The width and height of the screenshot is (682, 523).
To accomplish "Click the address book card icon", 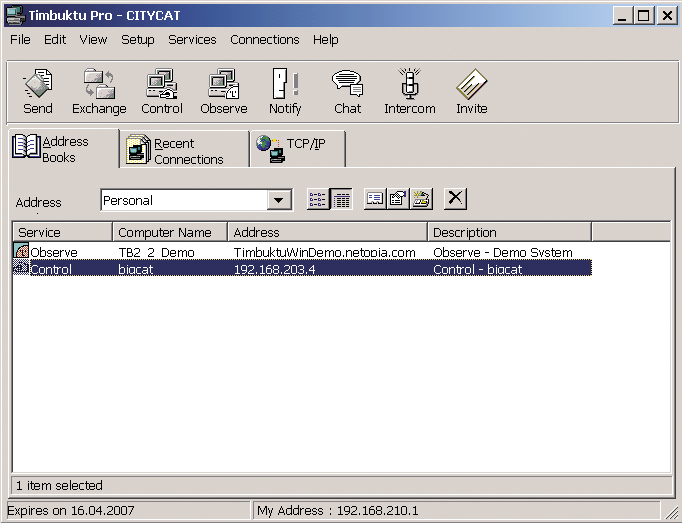I will point(375,200).
